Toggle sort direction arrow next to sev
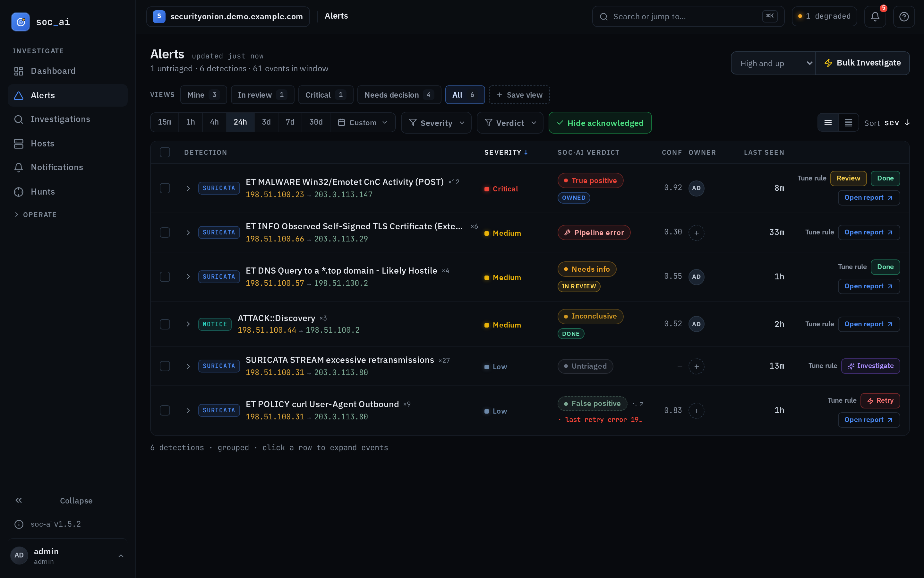Viewport: 924px width, 578px height. click(907, 123)
